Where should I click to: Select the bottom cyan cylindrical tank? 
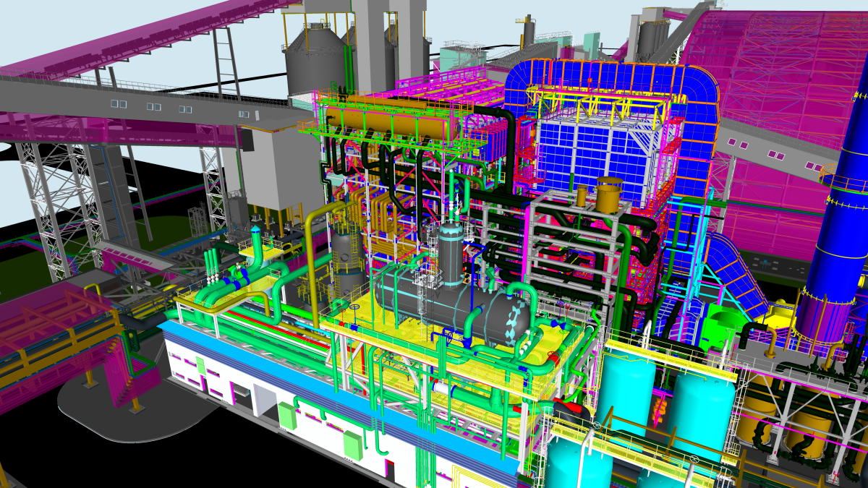coord(579,463)
